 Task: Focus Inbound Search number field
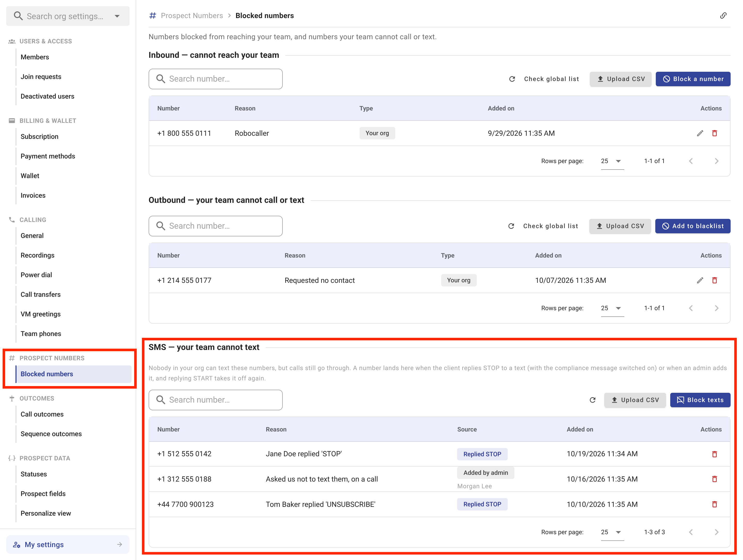click(216, 79)
